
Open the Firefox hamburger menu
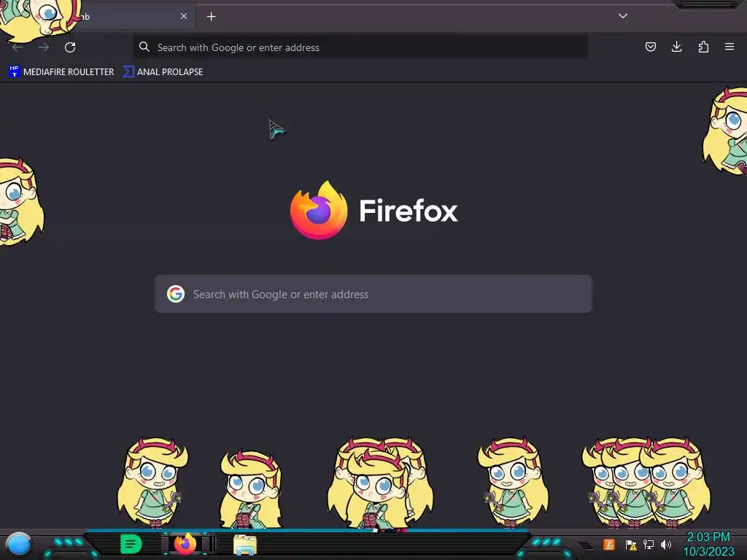[x=729, y=47]
